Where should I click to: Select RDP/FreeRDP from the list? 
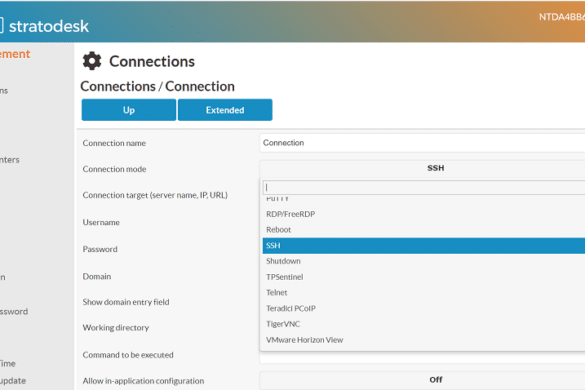coord(423,214)
